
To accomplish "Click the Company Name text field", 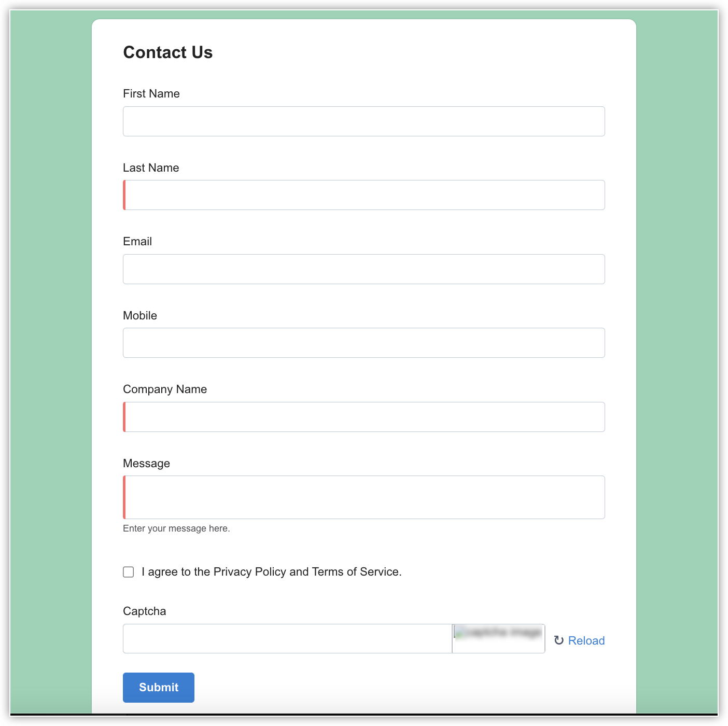I will [x=364, y=417].
